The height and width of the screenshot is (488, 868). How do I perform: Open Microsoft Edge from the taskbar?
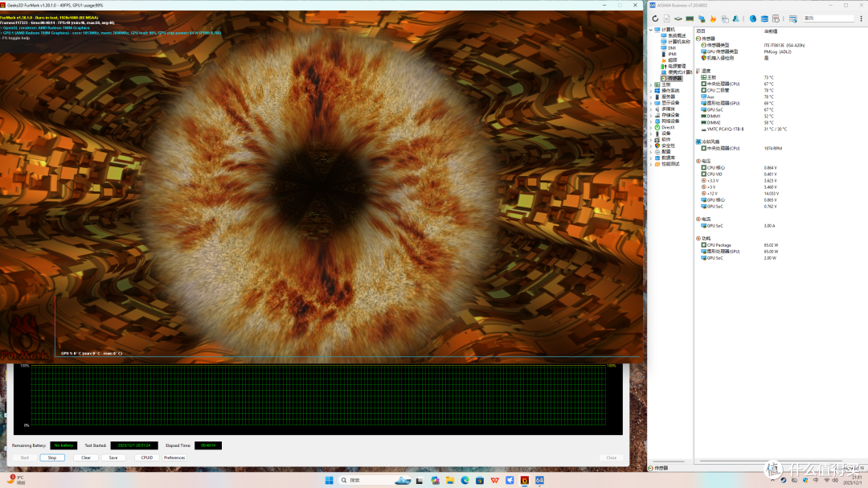tap(465, 480)
